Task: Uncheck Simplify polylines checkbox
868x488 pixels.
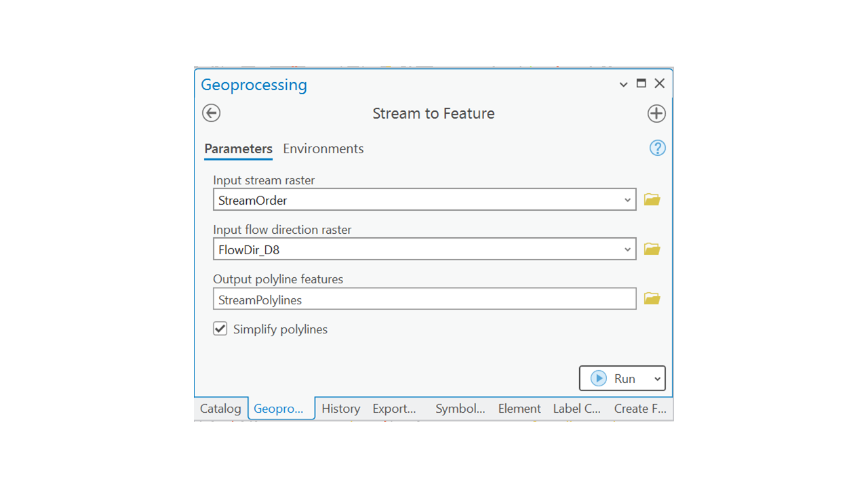Action: pyautogui.click(x=220, y=329)
